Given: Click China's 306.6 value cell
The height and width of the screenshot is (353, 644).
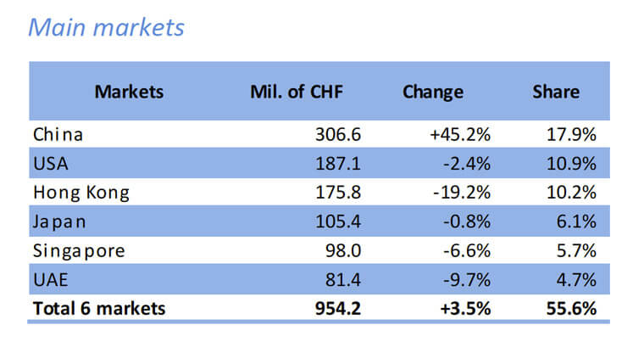Looking at the screenshot, I should pos(336,134).
